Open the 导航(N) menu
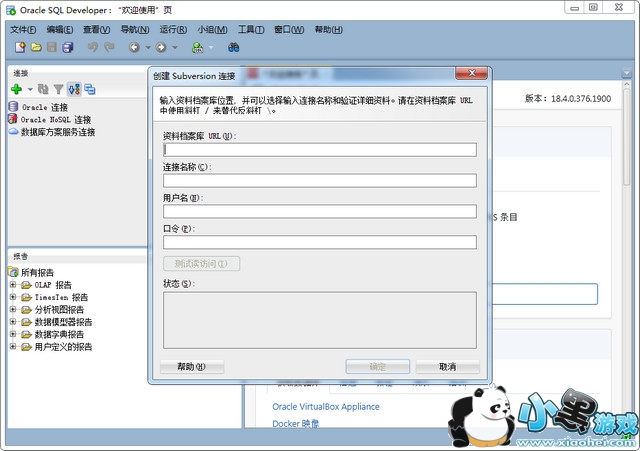 coord(135,29)
